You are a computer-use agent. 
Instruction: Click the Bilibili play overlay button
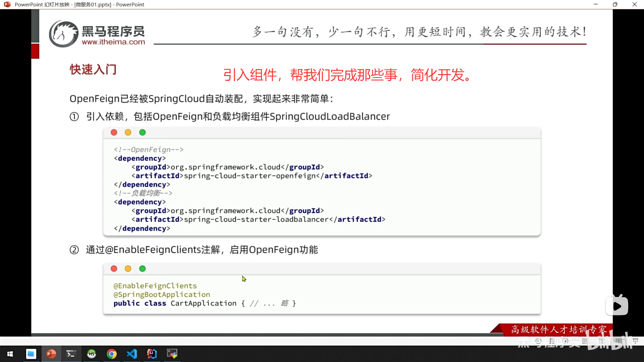click(x=617, y=306)
